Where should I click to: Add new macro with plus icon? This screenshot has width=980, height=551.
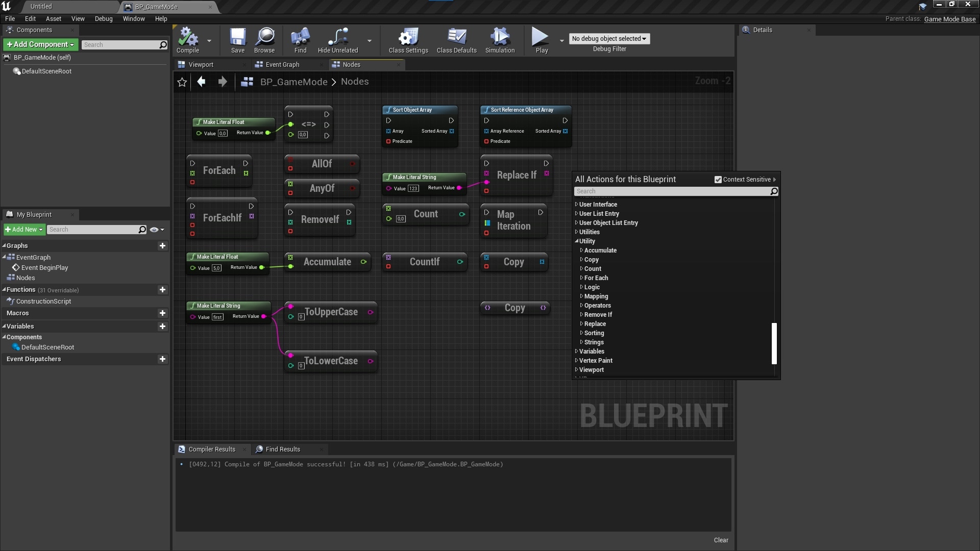coord(162,313)
